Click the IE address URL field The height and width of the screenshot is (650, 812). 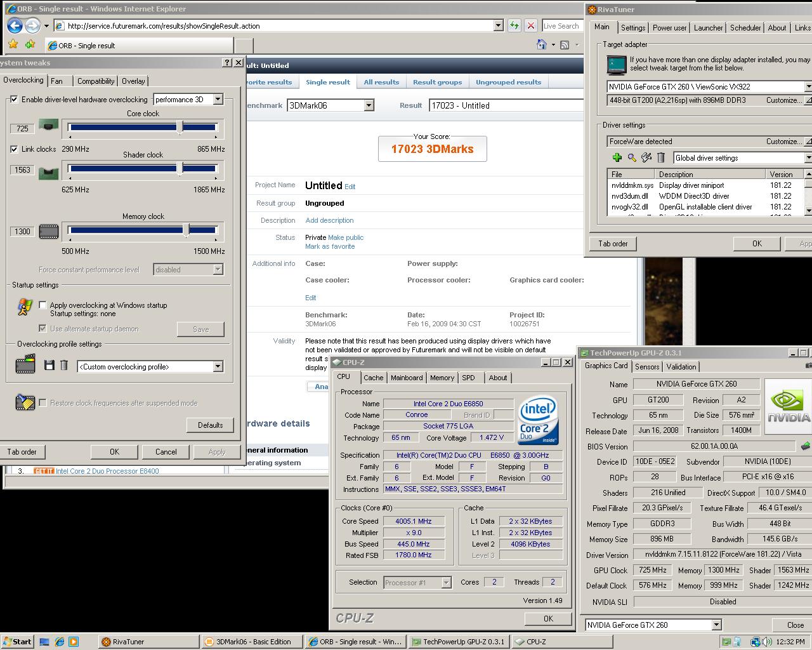[x=279, y=26]
